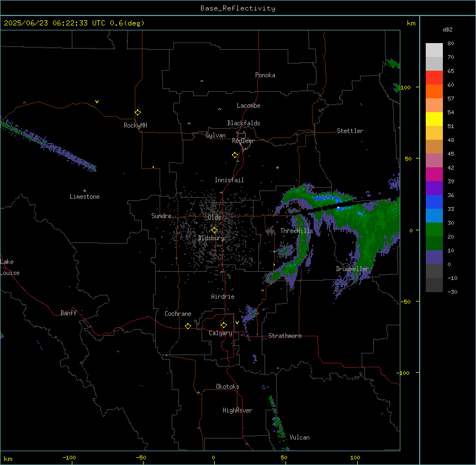Click the -100 tick on the right axis

coord(403,373)
